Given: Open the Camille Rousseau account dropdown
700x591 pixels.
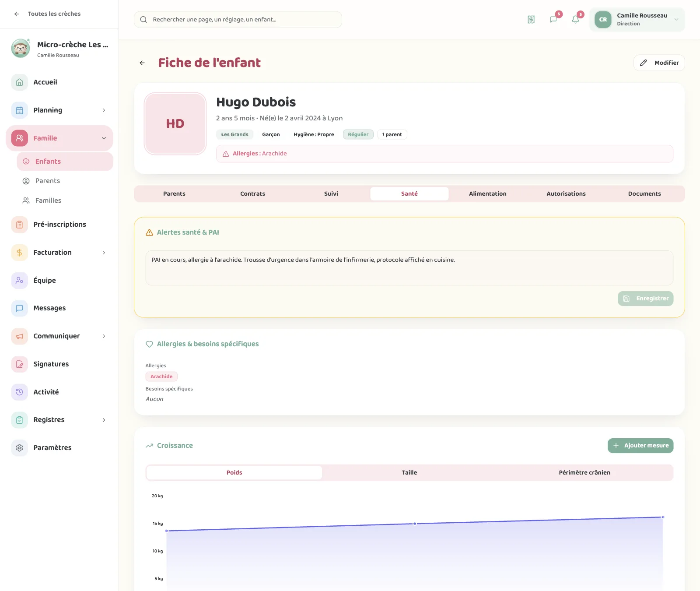Looking at the screenshot, I should [x=637, y=20].
